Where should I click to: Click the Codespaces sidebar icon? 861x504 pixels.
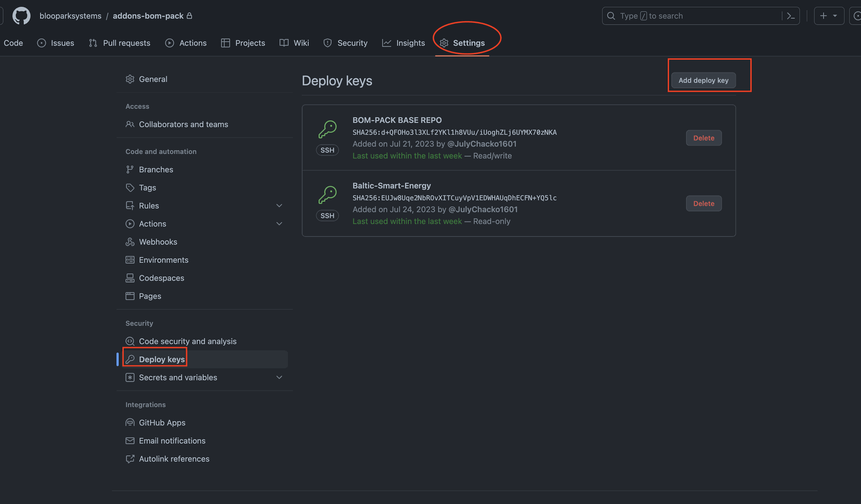130,278
